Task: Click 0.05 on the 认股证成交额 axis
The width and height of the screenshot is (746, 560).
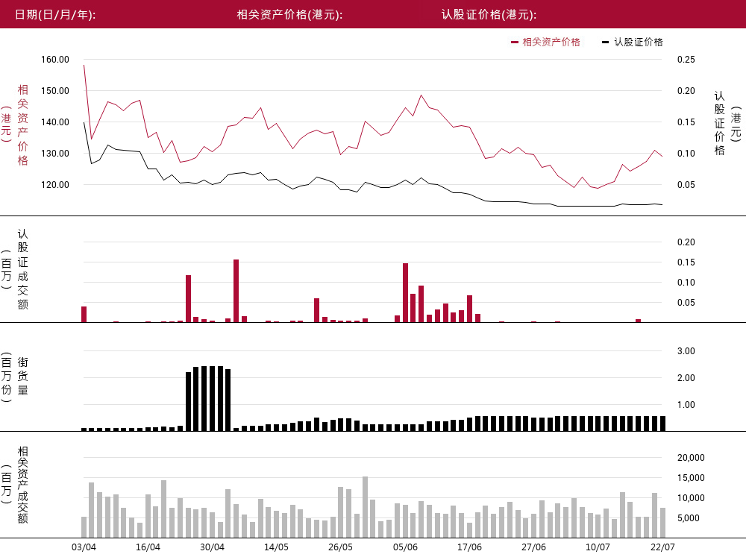Action: (x=686, y=302)
